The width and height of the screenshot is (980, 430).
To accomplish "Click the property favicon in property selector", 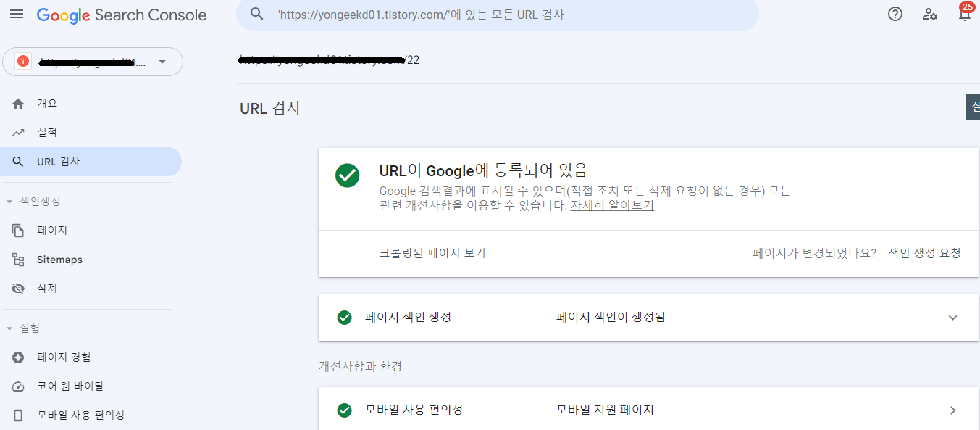I will pyautogui.click(x=23, y=62).
